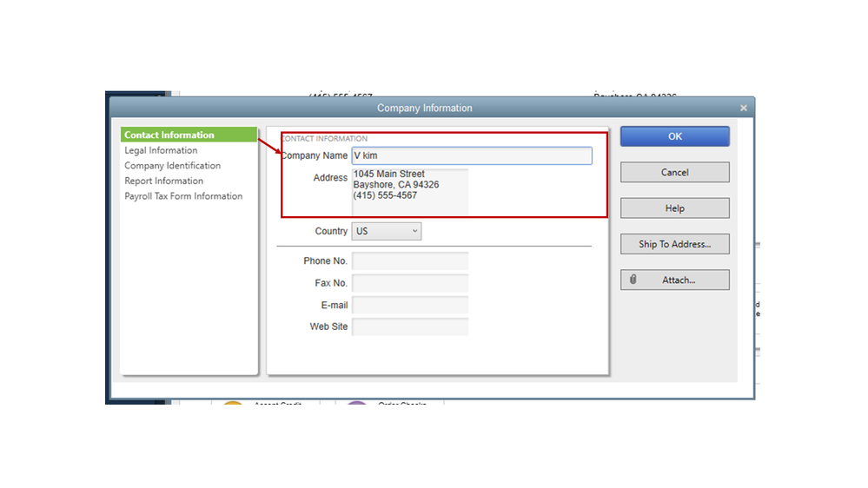868x488 pixels.
Task: Focus the Company Name field
Action: (x=472, y=155)
